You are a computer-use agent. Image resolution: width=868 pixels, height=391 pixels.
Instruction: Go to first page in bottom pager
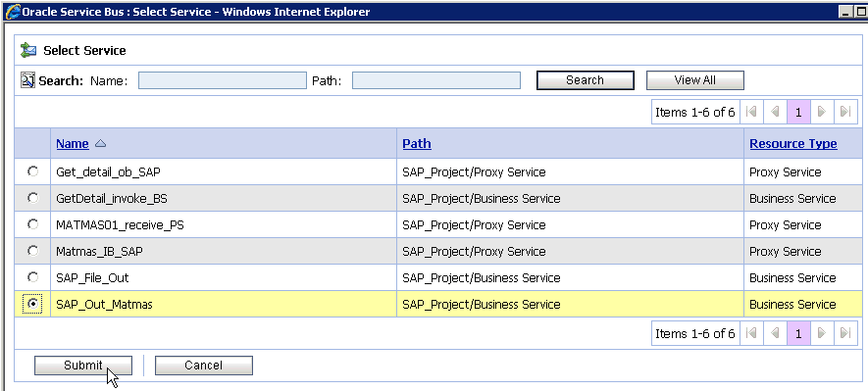pyautogui.click(x=751, y=333)
